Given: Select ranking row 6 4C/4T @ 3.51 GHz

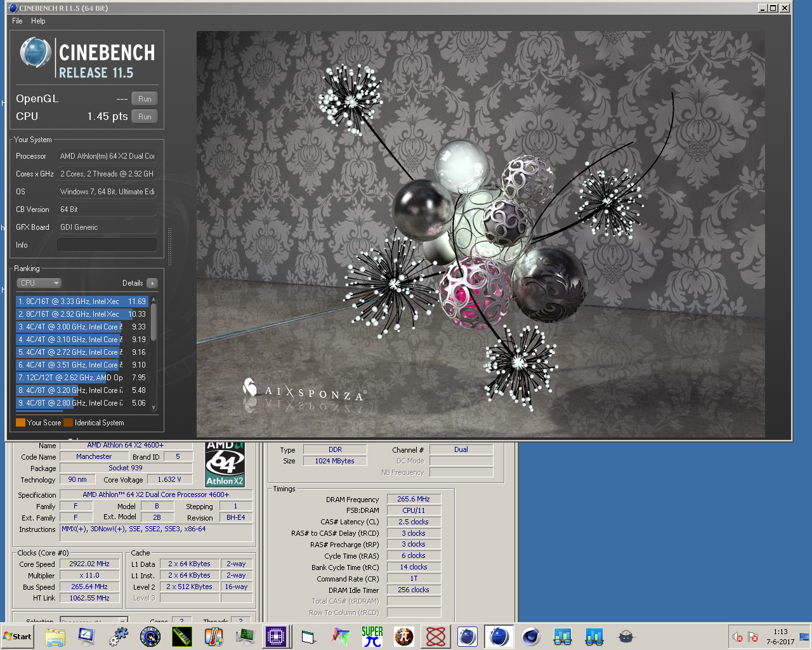Looking at the screenshot, I should [82, 365].
